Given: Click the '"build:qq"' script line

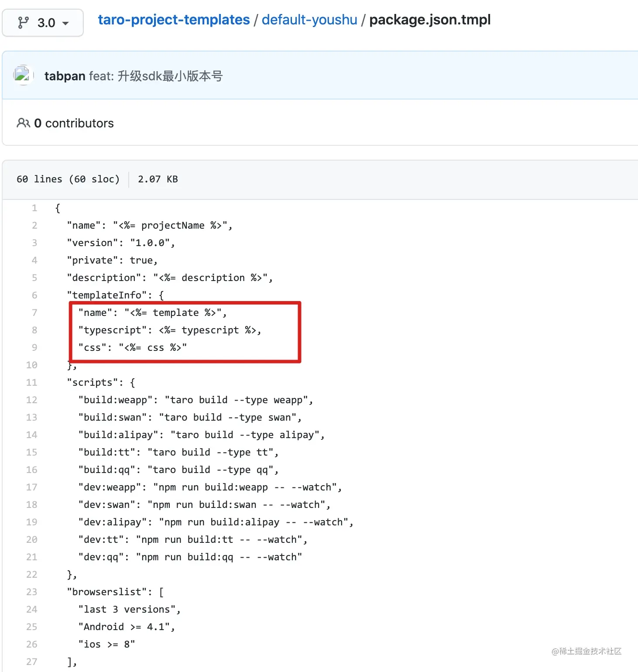Looking at the screenshot, I should [x=178, y=470].
